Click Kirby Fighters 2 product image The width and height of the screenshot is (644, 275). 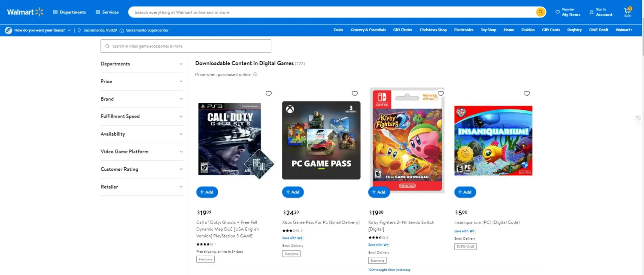coord(407,140)
